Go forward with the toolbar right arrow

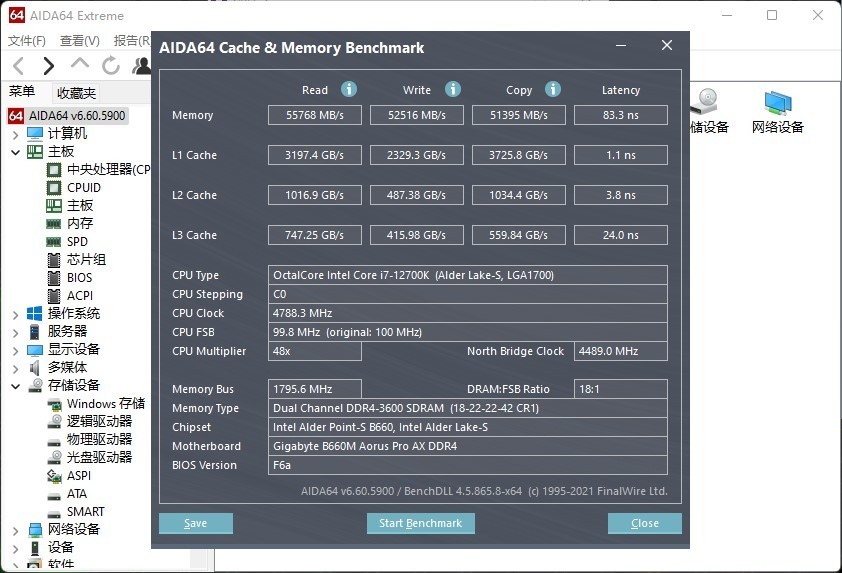(x=48, y=66)
